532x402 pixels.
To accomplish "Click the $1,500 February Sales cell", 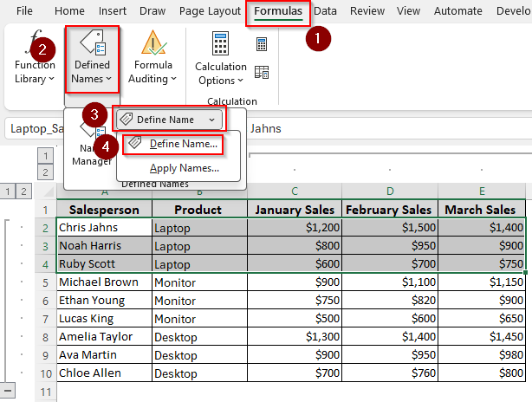I will pyautogui.click(x=390, y=228).
